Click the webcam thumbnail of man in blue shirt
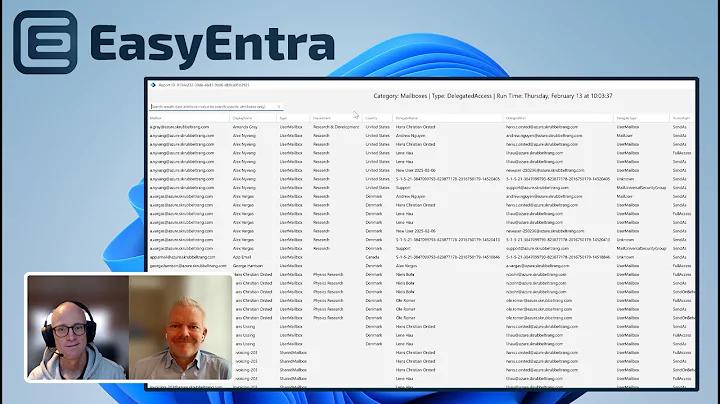Screen dimensions: 720x404 point(180,327)
